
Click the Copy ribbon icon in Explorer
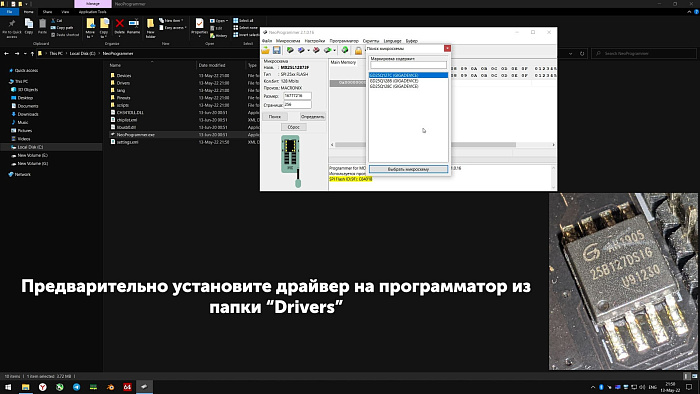tap(29, 26)
